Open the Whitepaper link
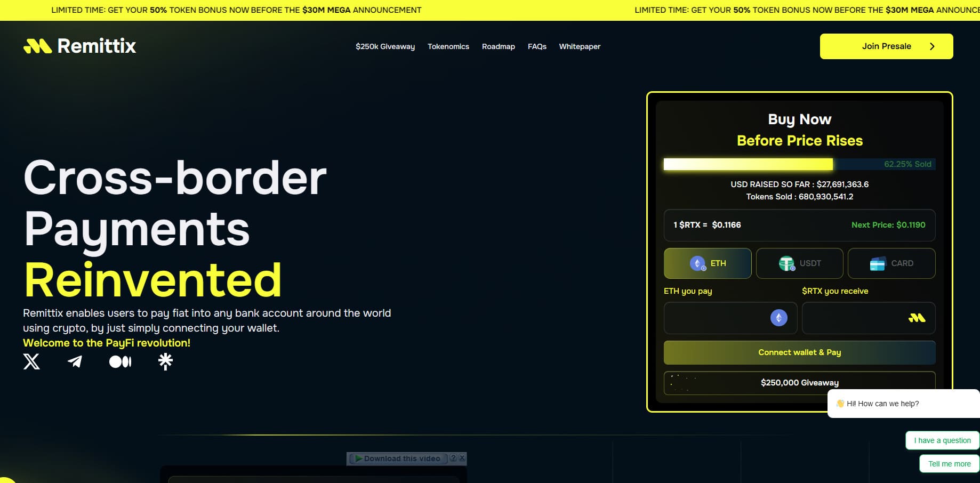This screenshot has height=483, width=980. pos(580,46)
